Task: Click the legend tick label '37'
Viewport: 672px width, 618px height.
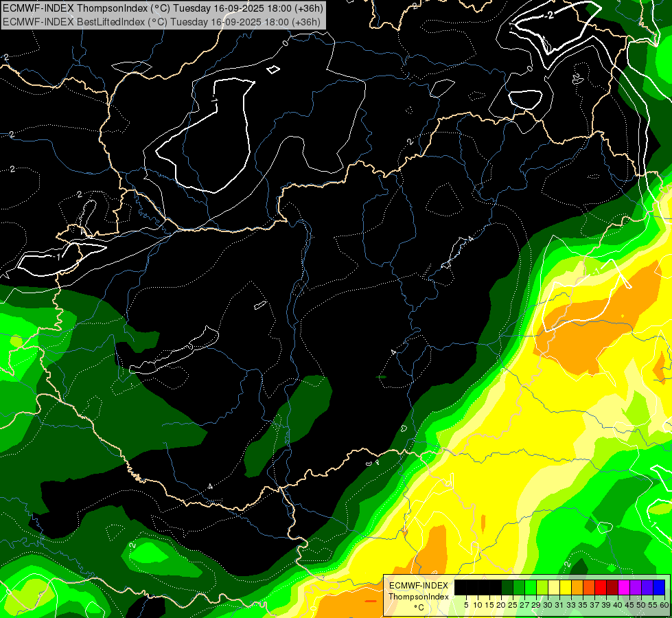Action: pyautogui.click(x=594, y=605)
